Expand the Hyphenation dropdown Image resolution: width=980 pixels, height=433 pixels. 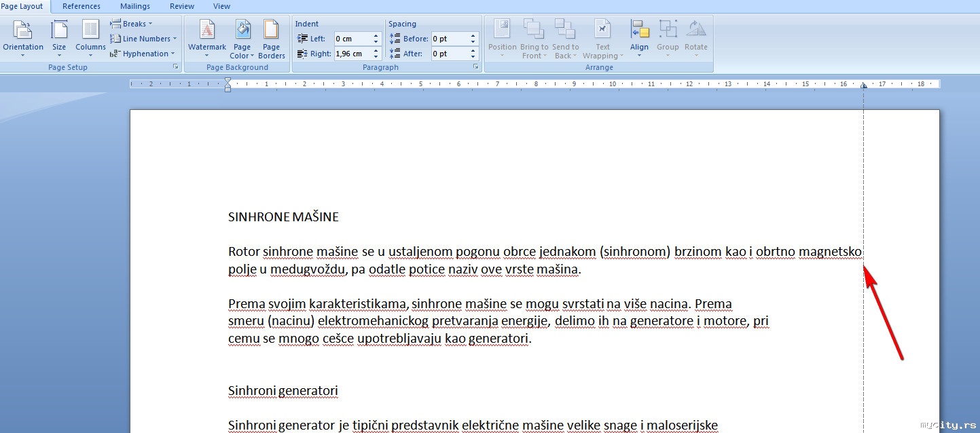[142, 54]
